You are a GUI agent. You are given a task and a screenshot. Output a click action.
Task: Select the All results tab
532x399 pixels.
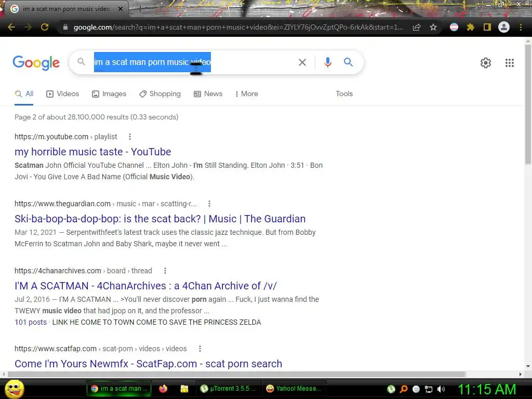coord(24,94)
